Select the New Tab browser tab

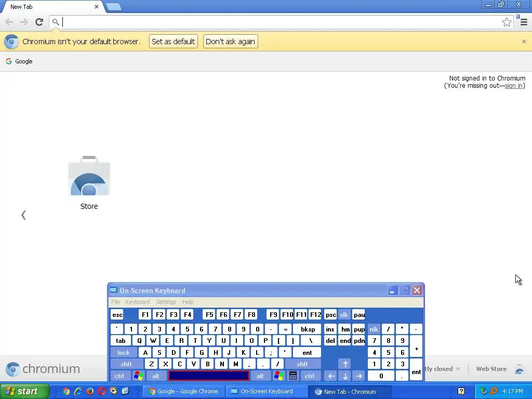[52, 7]
